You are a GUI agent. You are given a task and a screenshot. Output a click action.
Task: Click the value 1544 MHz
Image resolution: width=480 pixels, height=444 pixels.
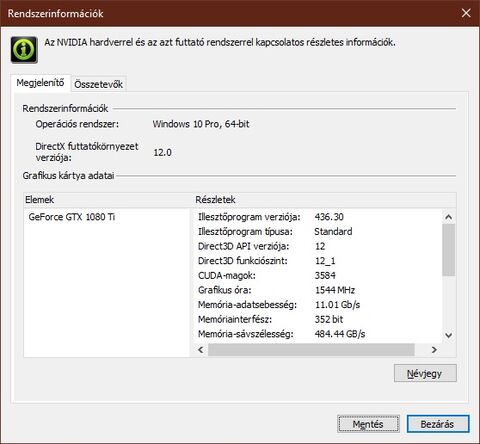pos(335,290)
